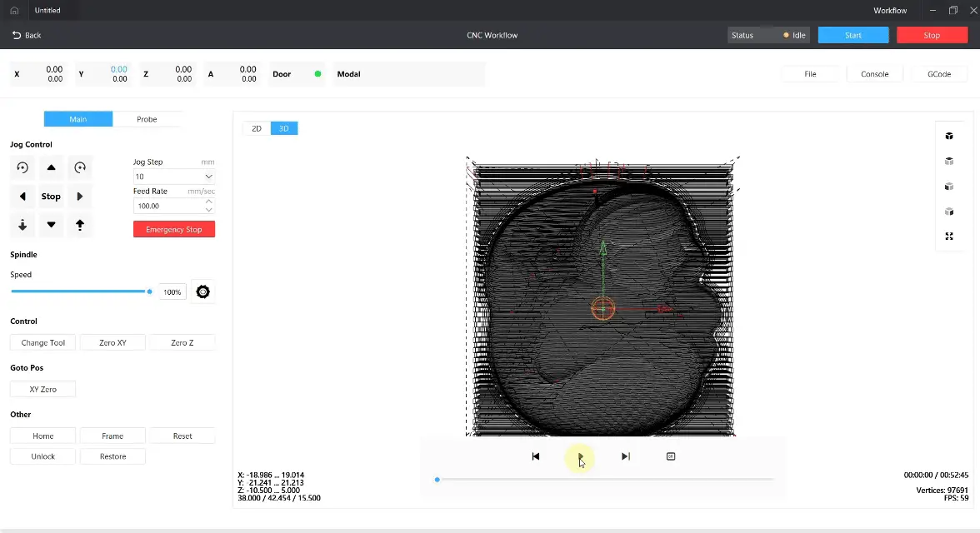Switch to the side view icon
The height and width of the screenshot is (533, 980).
949,211
